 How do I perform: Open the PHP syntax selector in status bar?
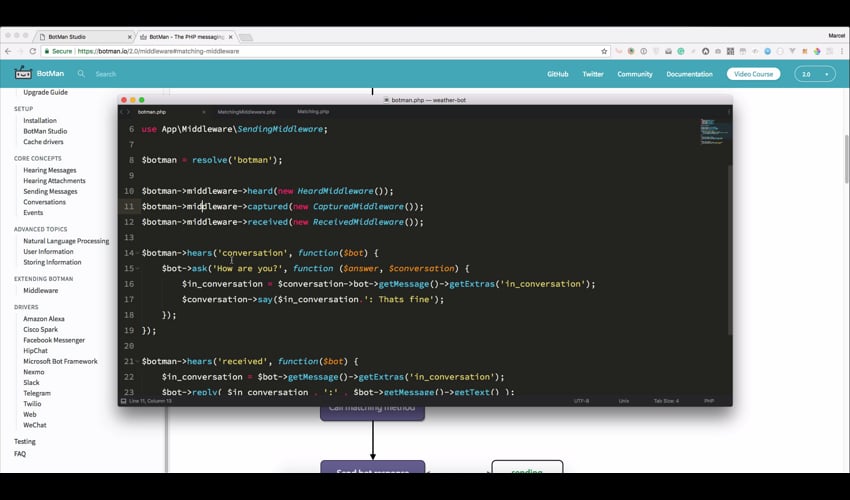coord(709,401)
